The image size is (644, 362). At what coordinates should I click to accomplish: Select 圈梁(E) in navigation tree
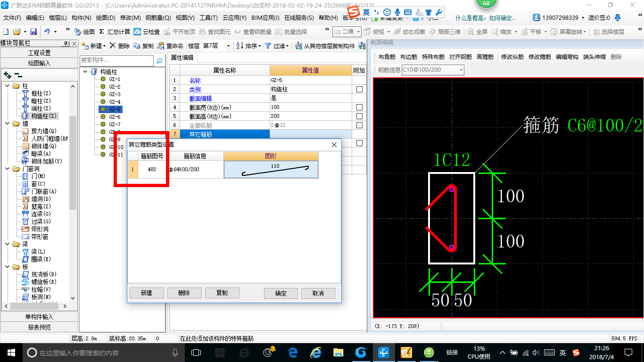click(37, 259)
